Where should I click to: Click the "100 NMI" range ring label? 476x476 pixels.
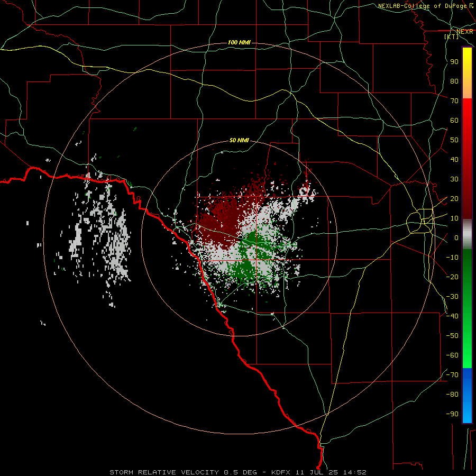coord(239,42)
